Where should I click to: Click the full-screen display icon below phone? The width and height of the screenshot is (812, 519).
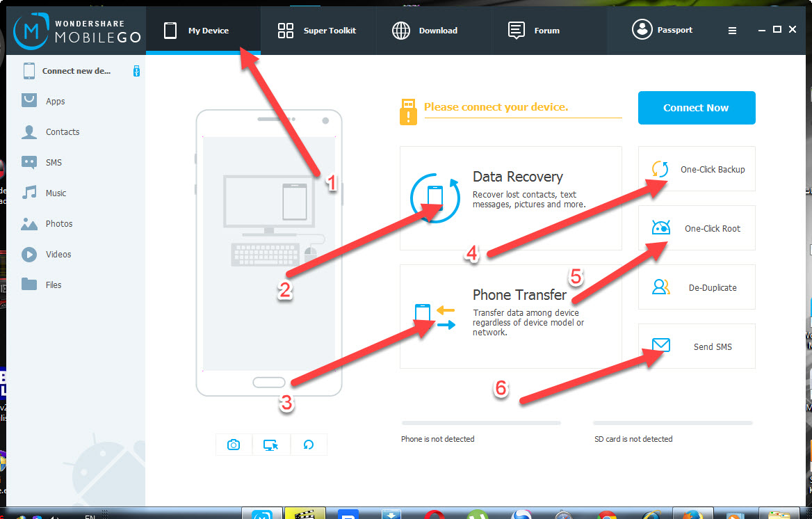271,445
